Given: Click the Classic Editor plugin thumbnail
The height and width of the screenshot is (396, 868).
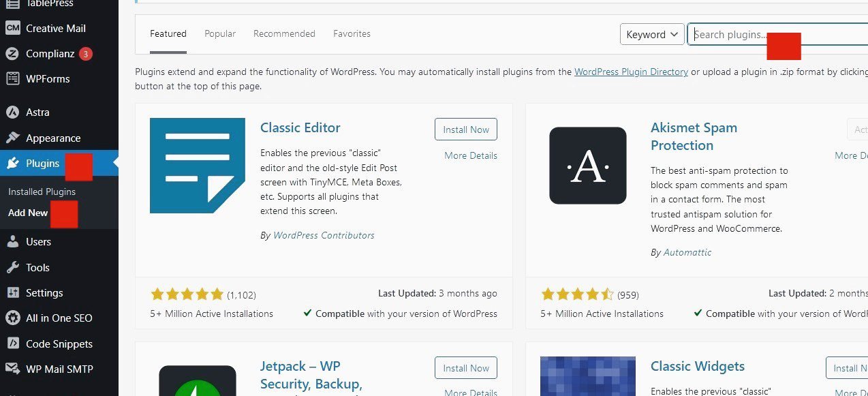Looking at the screenshot, I should (x=198, y=166).
